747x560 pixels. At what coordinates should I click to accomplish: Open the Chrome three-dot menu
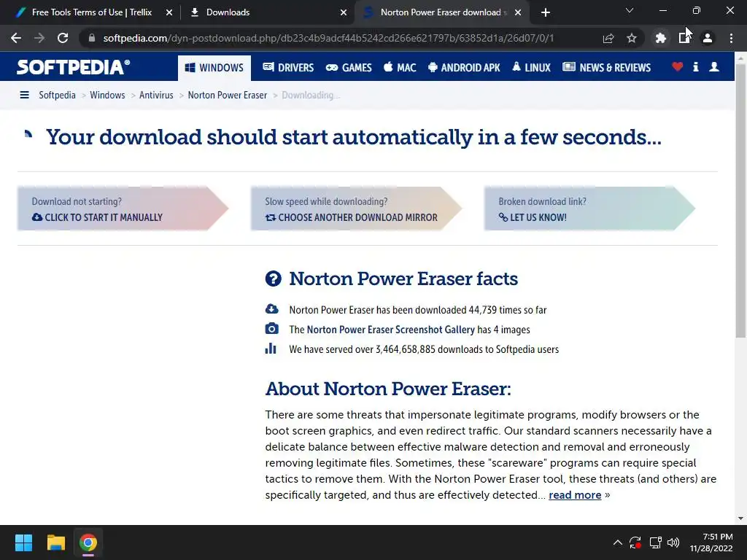[x=731, y=38]
